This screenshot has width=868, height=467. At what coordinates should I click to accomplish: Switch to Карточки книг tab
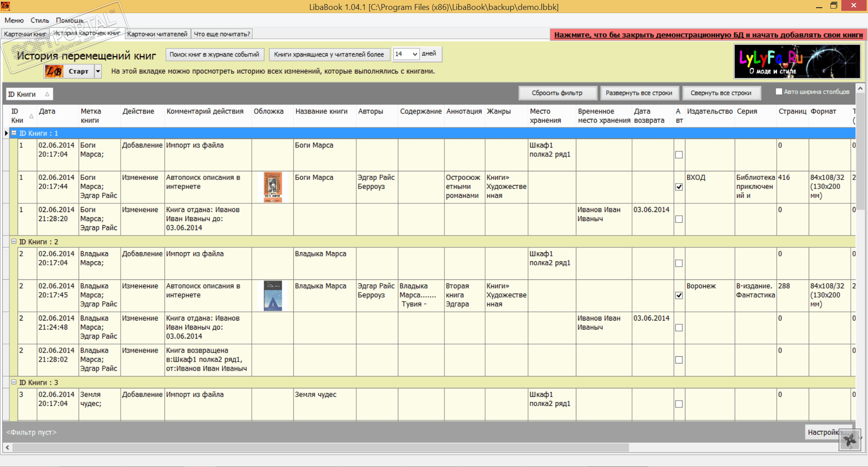(25, 34)
